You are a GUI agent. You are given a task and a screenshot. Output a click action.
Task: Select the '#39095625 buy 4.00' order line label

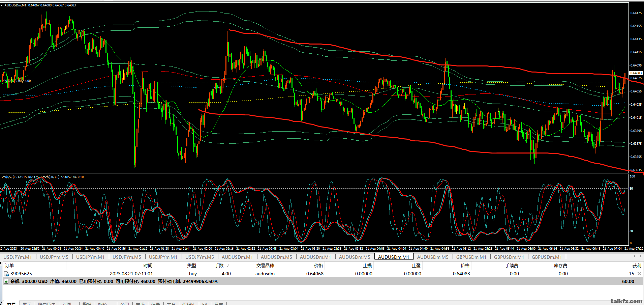[16, 81]
